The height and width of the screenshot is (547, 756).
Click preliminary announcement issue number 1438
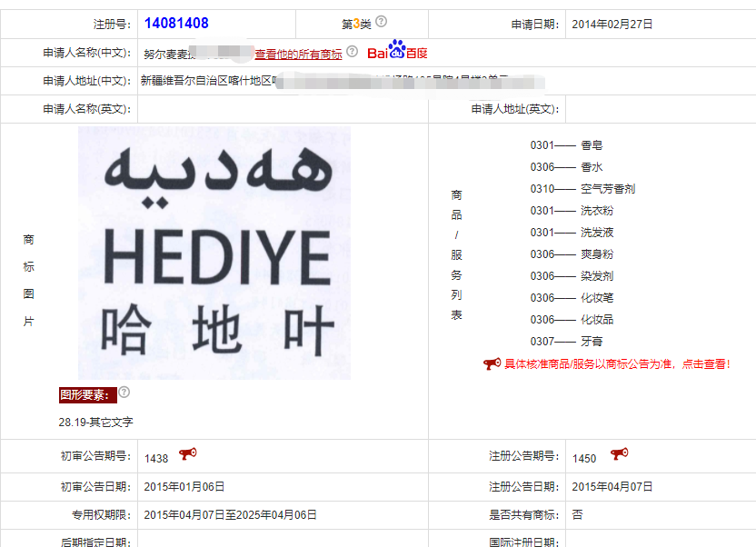156,458
